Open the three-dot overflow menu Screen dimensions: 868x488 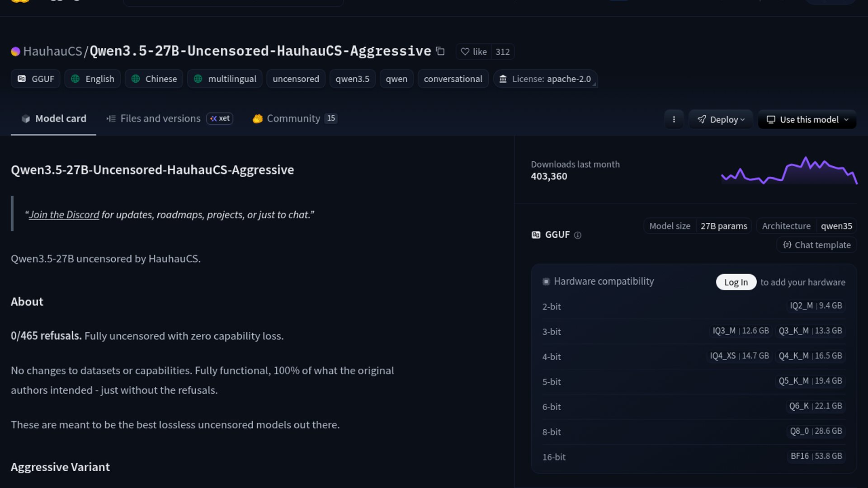coord(674,119)
